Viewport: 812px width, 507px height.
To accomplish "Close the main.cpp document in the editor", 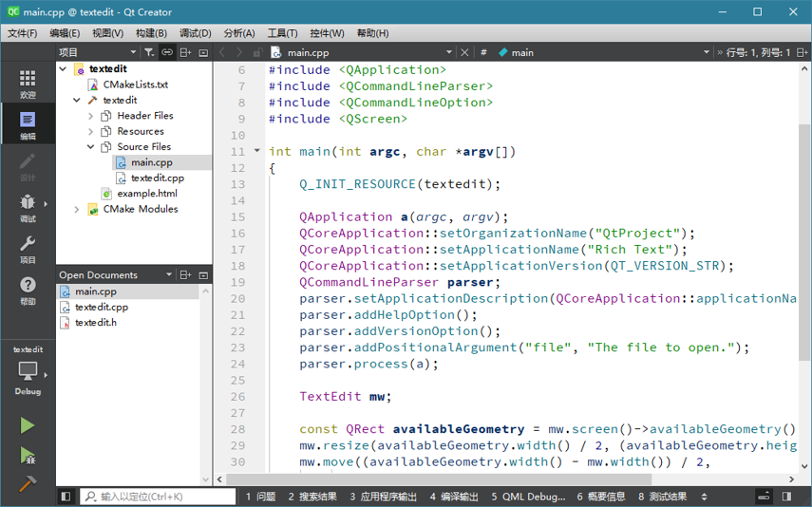I will (x=464, y=52).
